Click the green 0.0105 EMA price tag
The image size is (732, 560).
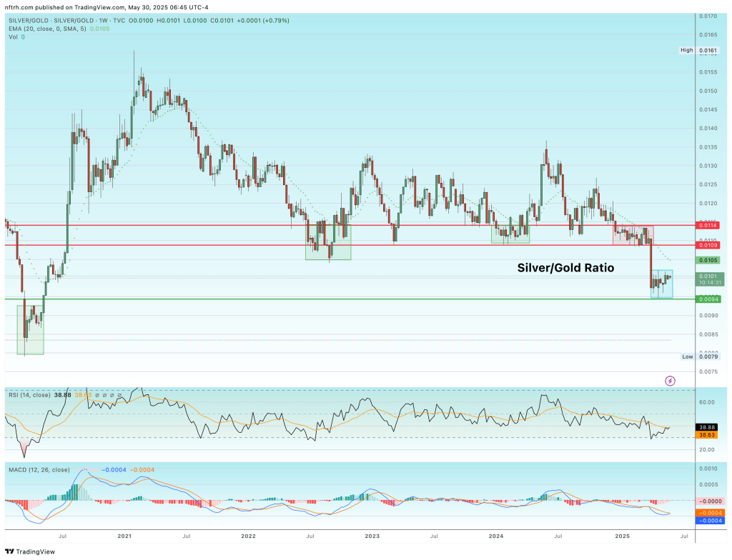708,260
